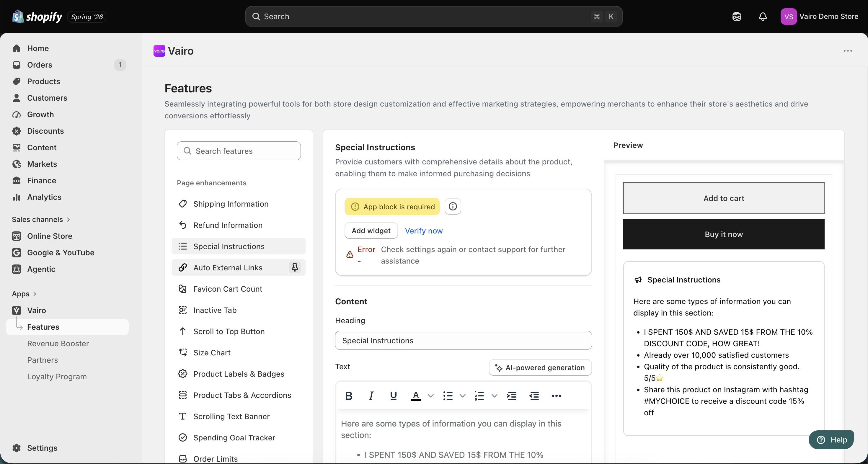
Task: Click the Verify now link
Action: point(424,231)
